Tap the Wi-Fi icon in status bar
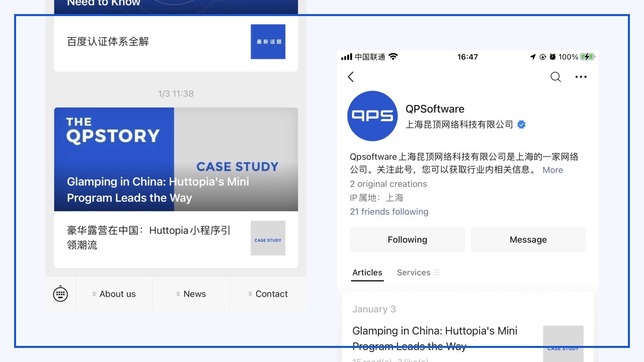644x362 pixels. [393, 57]
